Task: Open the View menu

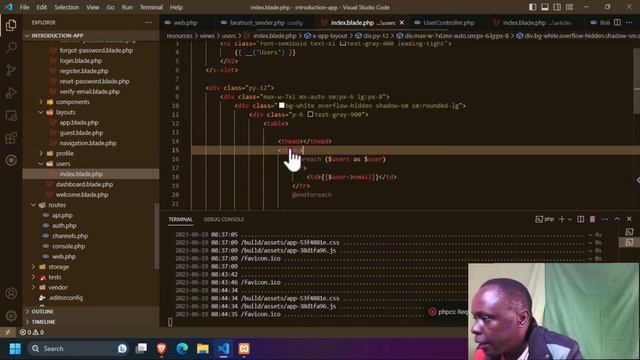Action: point(93,7)
